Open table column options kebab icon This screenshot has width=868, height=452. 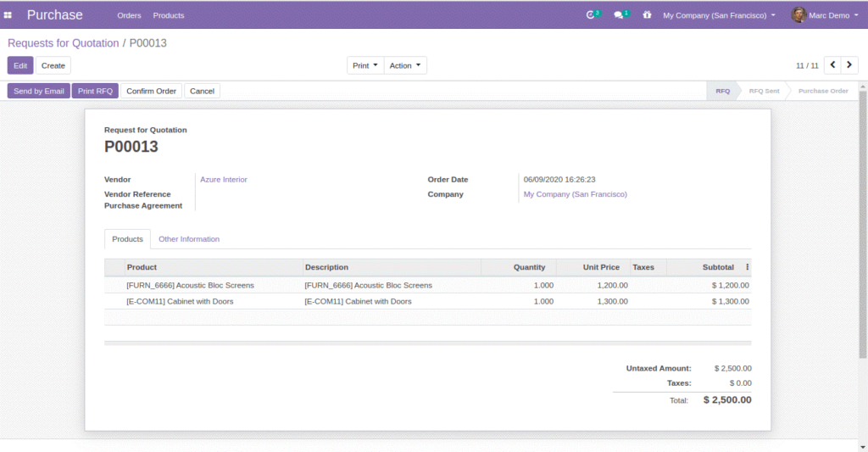[x=748, y=267]
